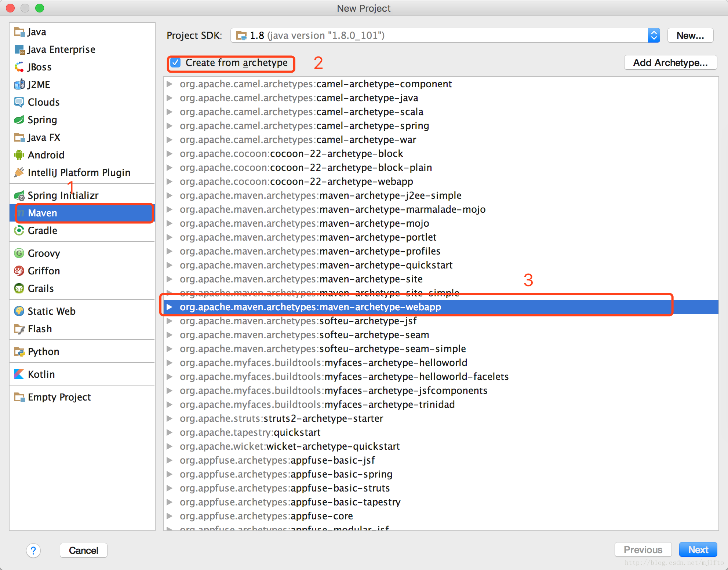This screenshot has height=570, width=728.
Task: Click the Flash icon
Action: (19, 329)
